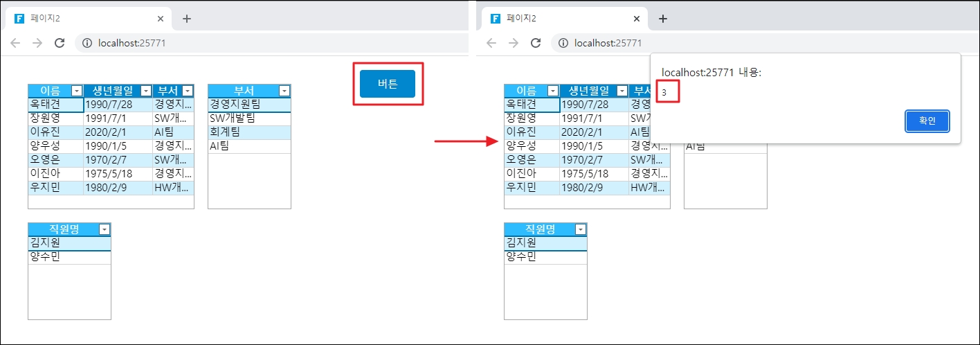Click the blue 버튼 button
The height and width of the screenshot is (345, 980).
click(388, 84)
